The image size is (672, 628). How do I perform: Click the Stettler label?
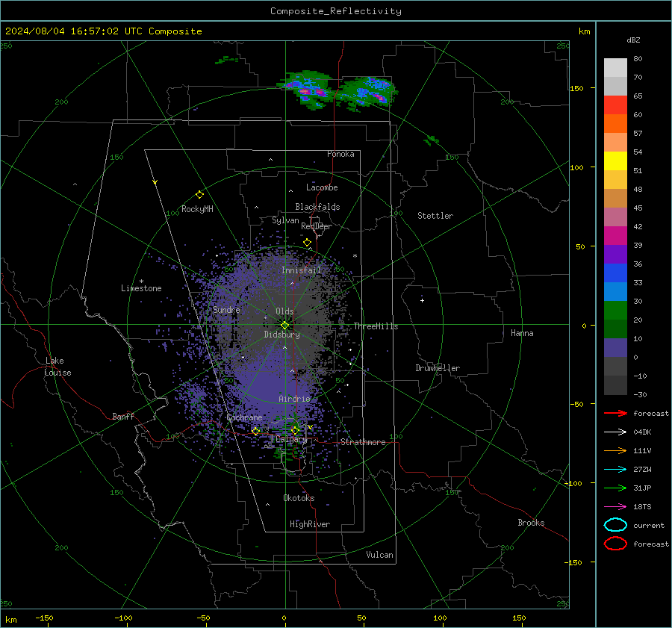tap(435, 216)
